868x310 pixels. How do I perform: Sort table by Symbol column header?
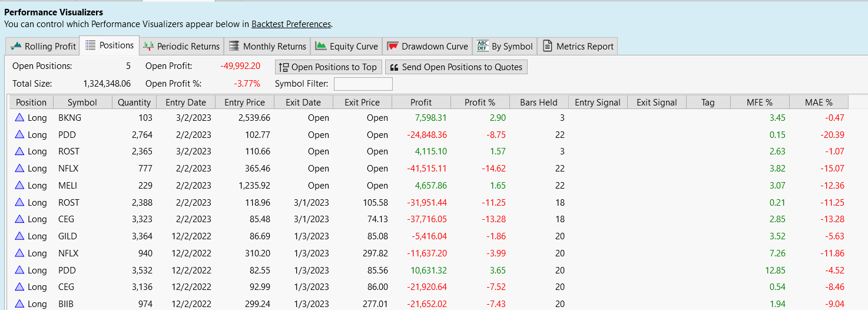tap(82, 102)
